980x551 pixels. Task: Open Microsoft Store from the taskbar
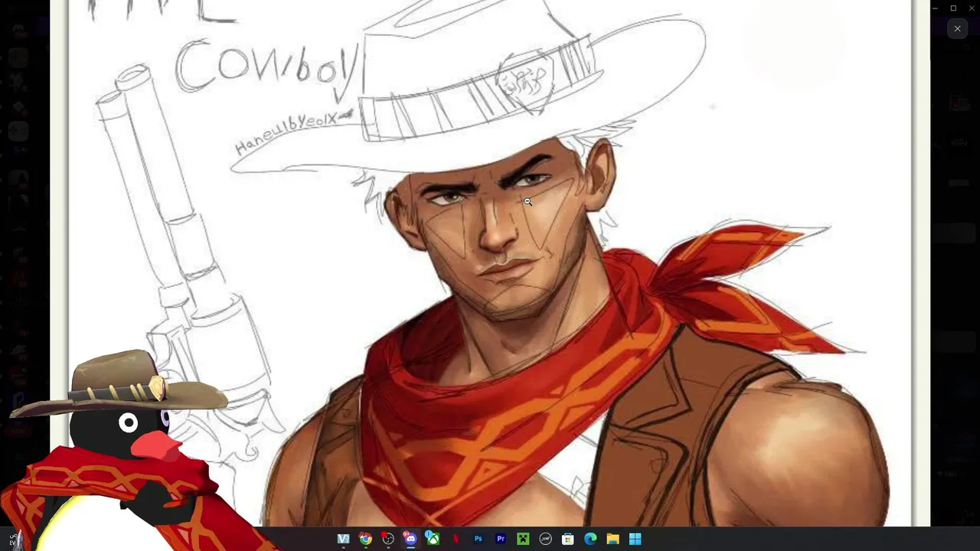pyautogui.click(x=568, y=540)
